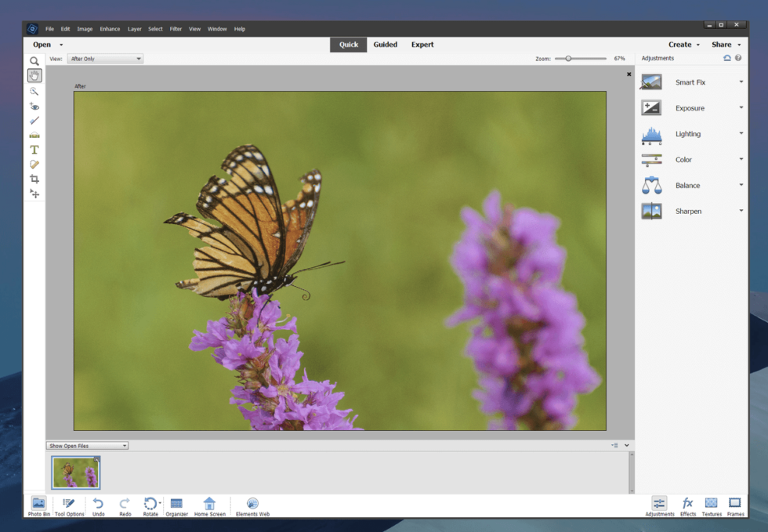This screenshot has width=768, height=532.
Task: Open the Show Open Files dropdown
Action: pos(86,445)
